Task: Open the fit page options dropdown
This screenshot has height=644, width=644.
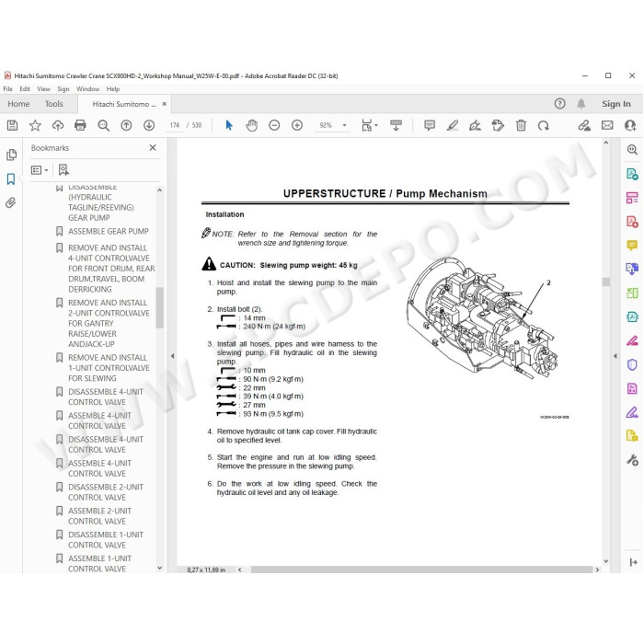Action: pyautogui.click(x=369, y=125)
